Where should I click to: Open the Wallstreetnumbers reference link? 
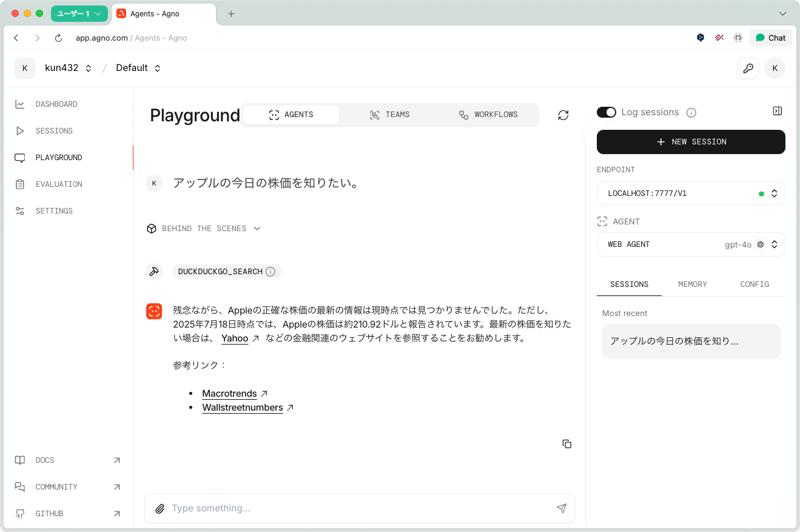pos(243,408)
